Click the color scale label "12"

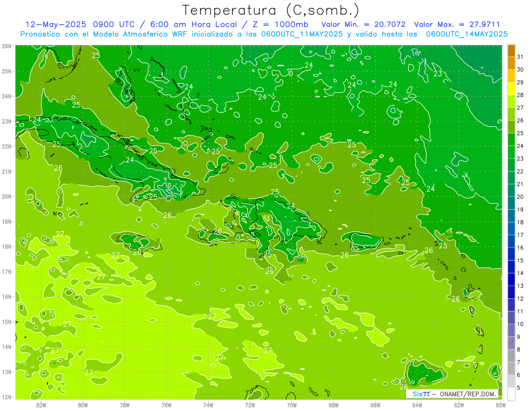tap(520, 298)
